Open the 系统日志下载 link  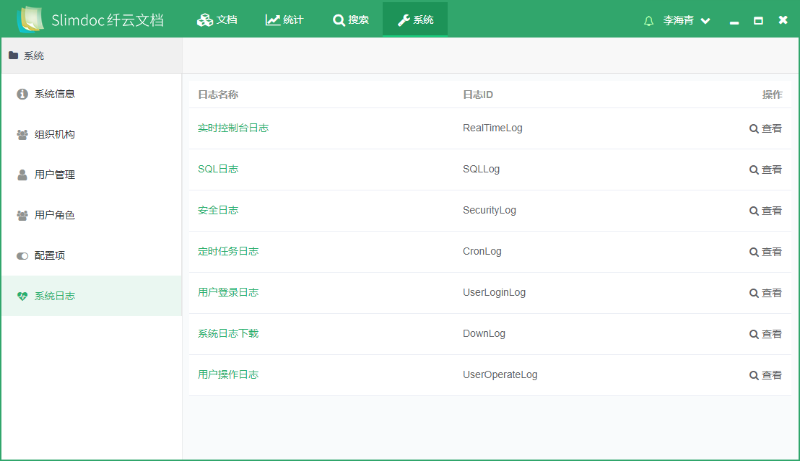(x=228, y=333)
